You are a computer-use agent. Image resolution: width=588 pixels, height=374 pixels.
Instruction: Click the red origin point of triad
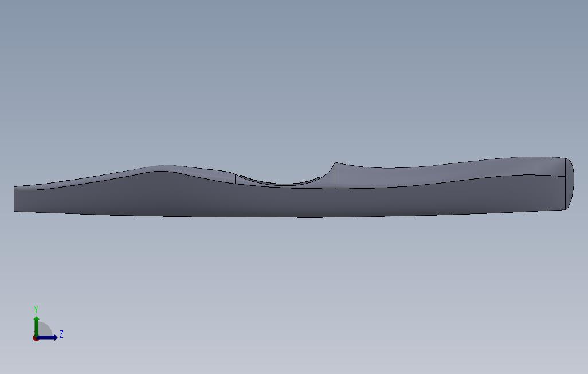[36, 338]
